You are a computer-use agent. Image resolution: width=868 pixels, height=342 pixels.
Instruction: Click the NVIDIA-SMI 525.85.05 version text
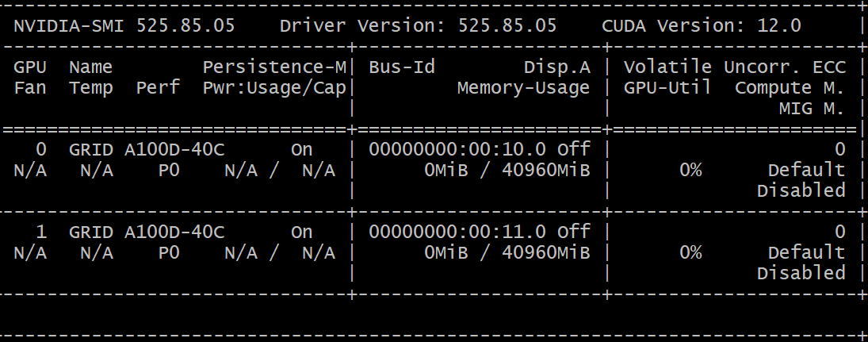coord(124,25)
